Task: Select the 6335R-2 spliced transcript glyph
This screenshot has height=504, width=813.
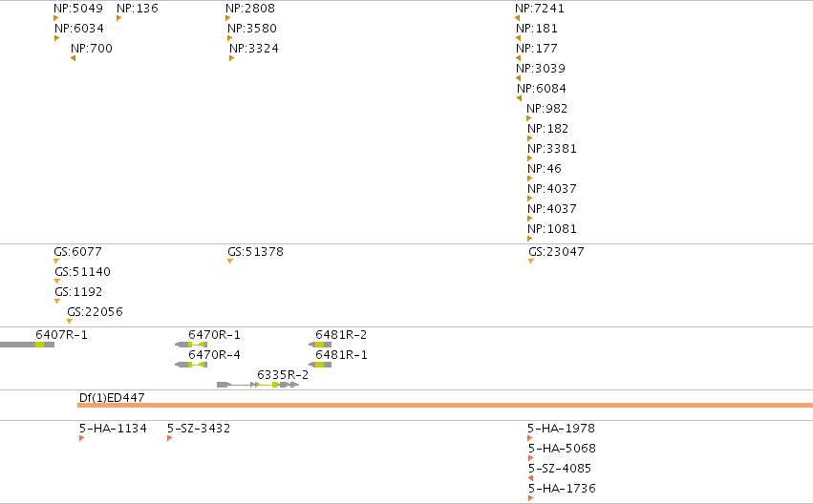Action: click(258, 385)
